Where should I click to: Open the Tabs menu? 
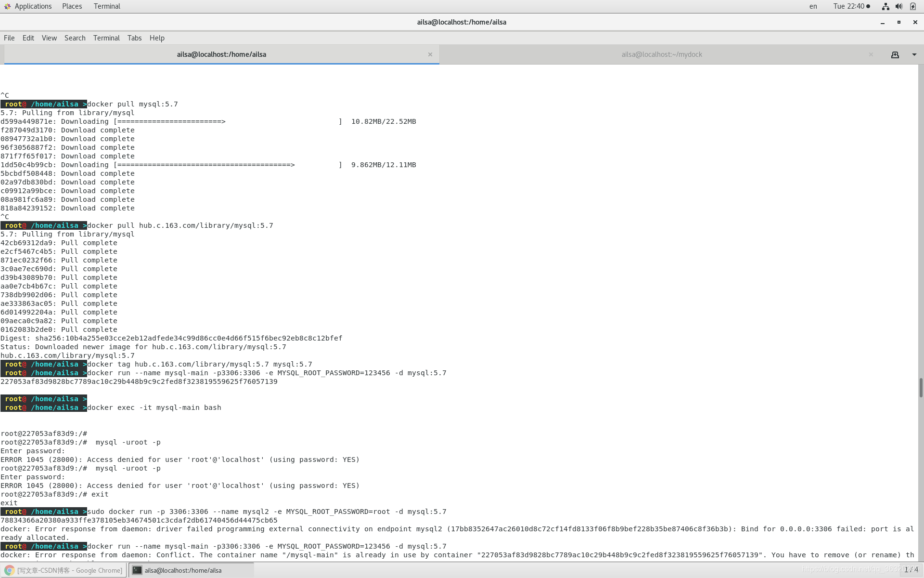pyautogui.click(x=134, y=38)
